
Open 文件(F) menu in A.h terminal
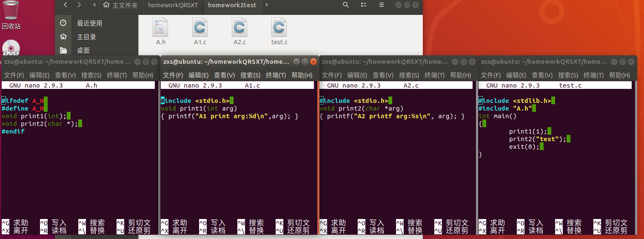pyautogui.click(x=14, y=75)
